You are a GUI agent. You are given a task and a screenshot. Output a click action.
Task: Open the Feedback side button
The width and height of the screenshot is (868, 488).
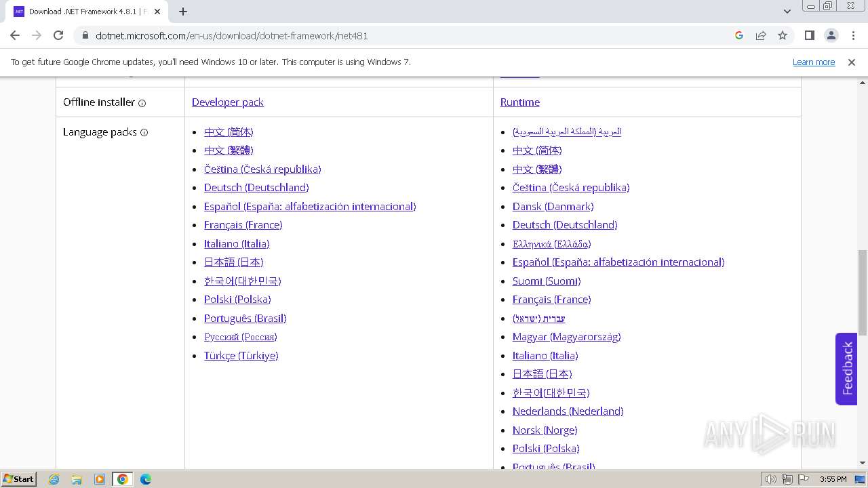coord(846,369)
